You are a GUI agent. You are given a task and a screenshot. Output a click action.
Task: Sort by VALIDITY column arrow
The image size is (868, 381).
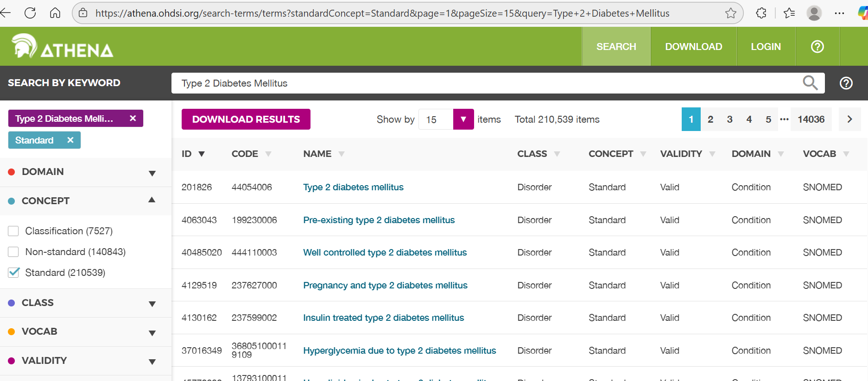[712, 154]
